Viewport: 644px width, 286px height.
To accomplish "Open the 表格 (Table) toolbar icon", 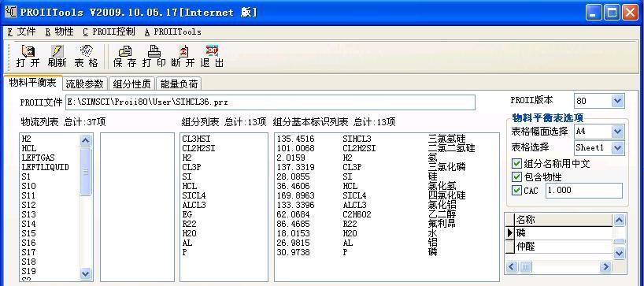I will 87,56.
